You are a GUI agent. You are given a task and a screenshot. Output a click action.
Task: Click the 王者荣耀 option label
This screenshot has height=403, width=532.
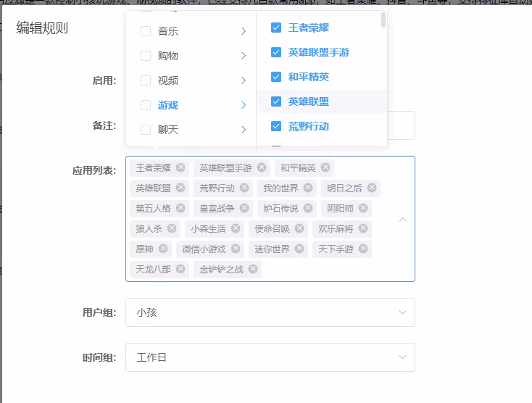[x=309, y=28]
